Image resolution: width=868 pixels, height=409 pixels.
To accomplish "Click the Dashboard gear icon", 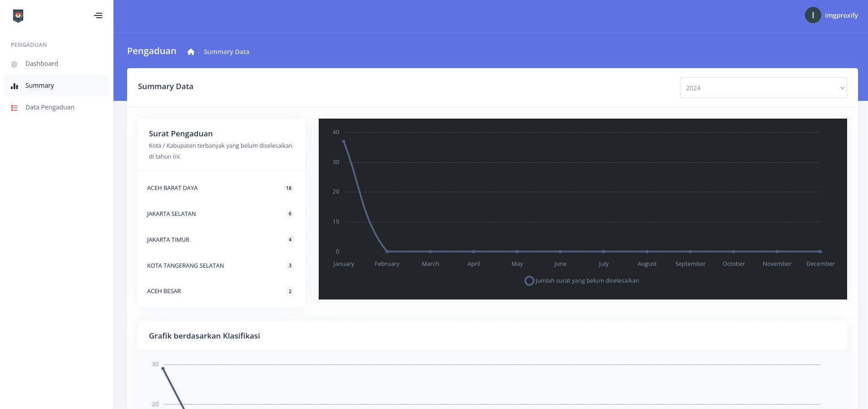I will 15,64.
